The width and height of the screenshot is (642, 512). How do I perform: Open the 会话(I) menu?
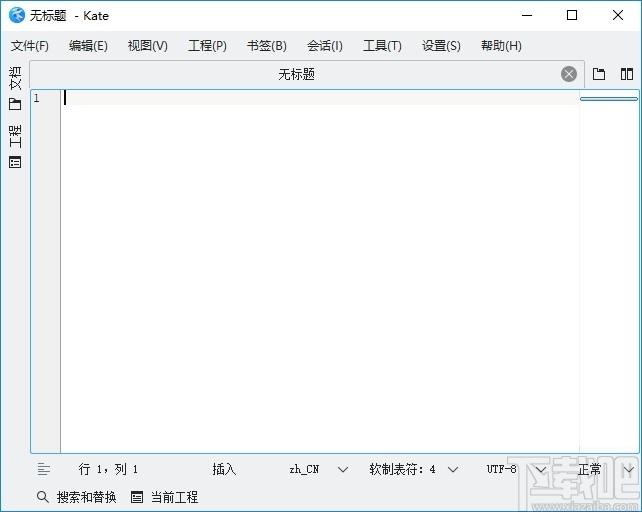click(x=325, y=45)
